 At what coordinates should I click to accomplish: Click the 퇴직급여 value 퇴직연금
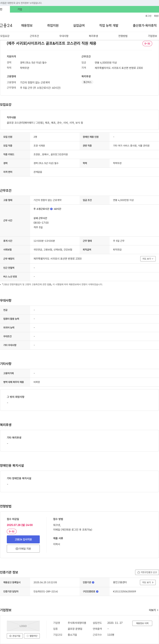(117, 249)
